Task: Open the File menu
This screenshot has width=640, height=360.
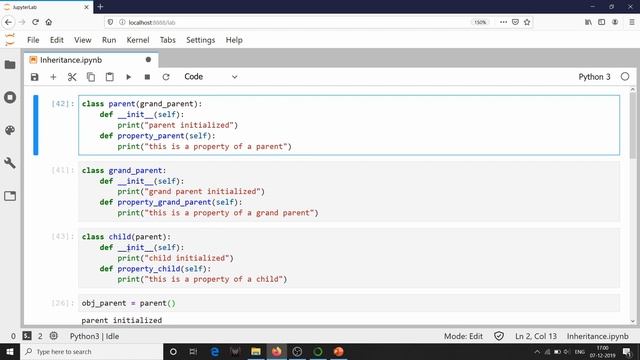Action: tap(33, 40)
